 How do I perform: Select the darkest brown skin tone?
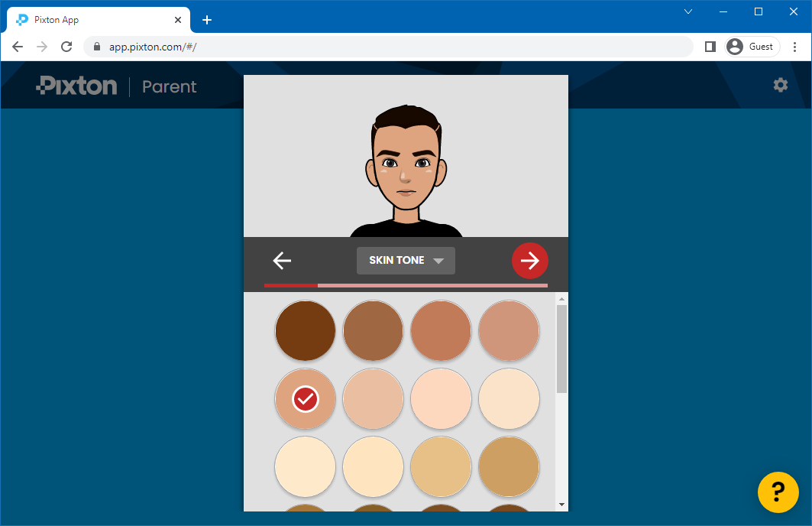305,330
